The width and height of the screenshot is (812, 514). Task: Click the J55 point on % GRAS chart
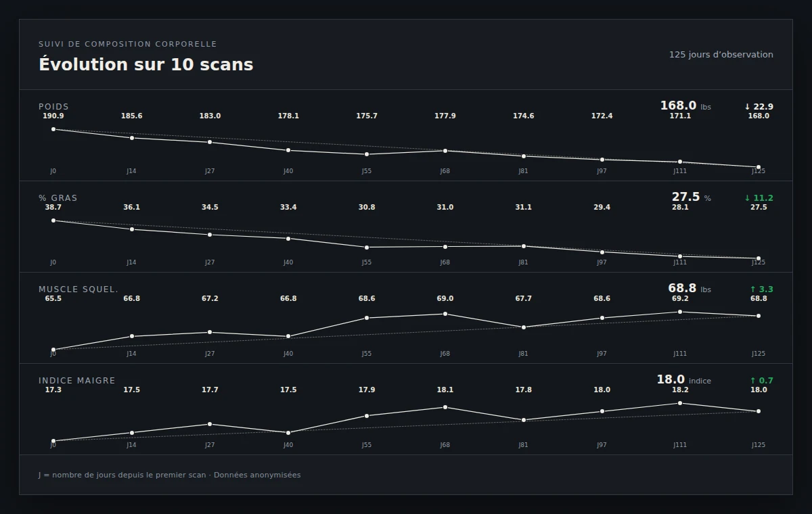click(367, 247)
